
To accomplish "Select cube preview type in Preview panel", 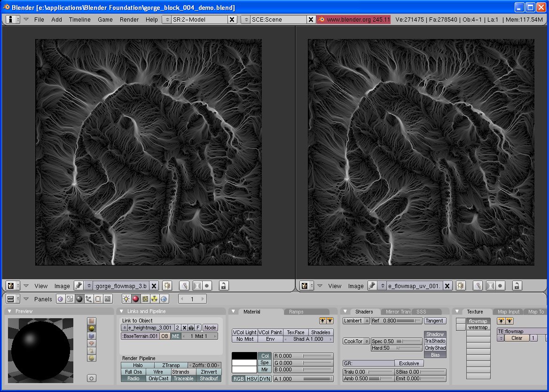I will [92, 336].
